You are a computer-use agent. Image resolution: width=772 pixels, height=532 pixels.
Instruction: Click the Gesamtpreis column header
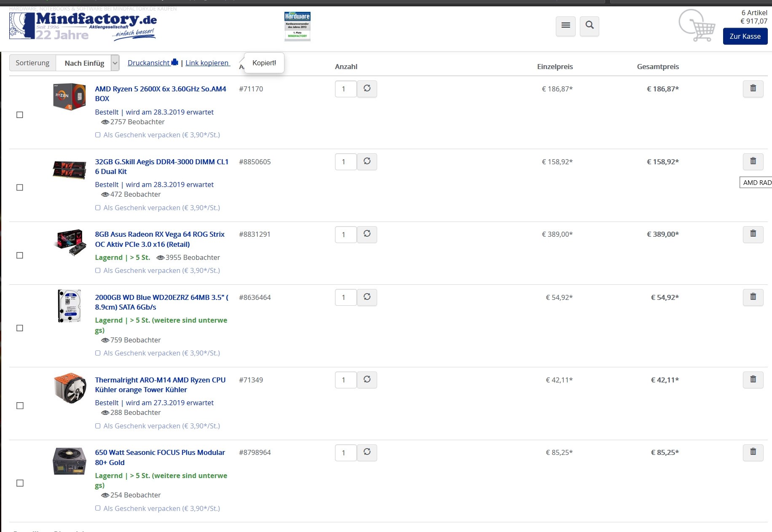click(x=658, y=67)
